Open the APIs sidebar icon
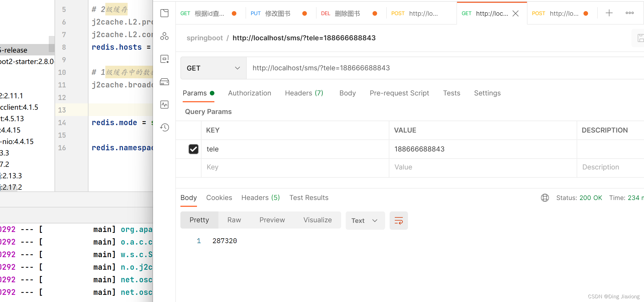 (164, 36)
